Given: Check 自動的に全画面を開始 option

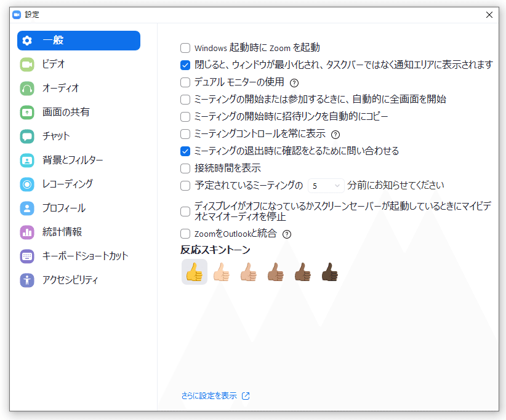Looking at the screenshot, I should tap(185, 99).
